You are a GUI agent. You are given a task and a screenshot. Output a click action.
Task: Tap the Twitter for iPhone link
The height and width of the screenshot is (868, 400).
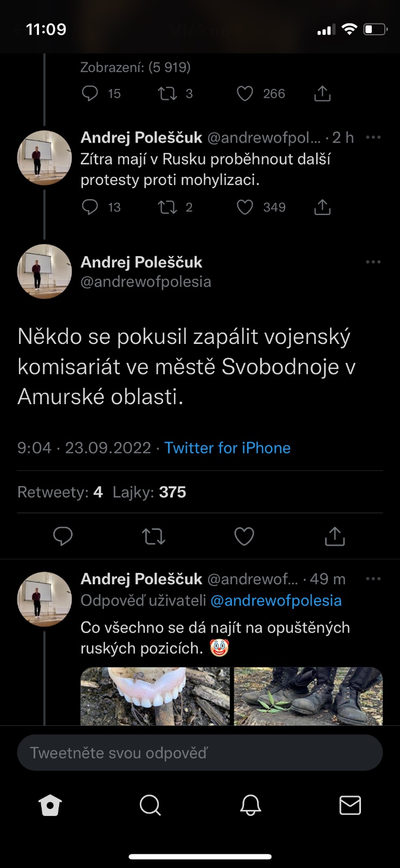227,448
